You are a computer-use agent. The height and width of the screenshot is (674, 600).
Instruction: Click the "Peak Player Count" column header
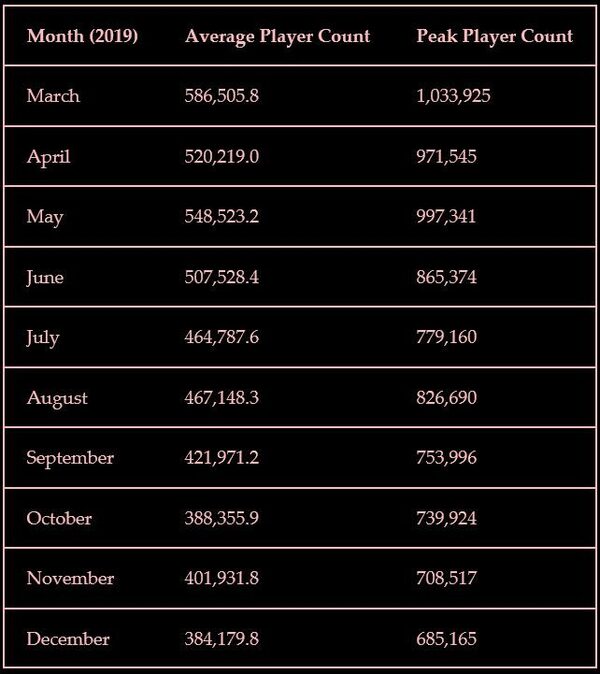click(x=494, y=36)
